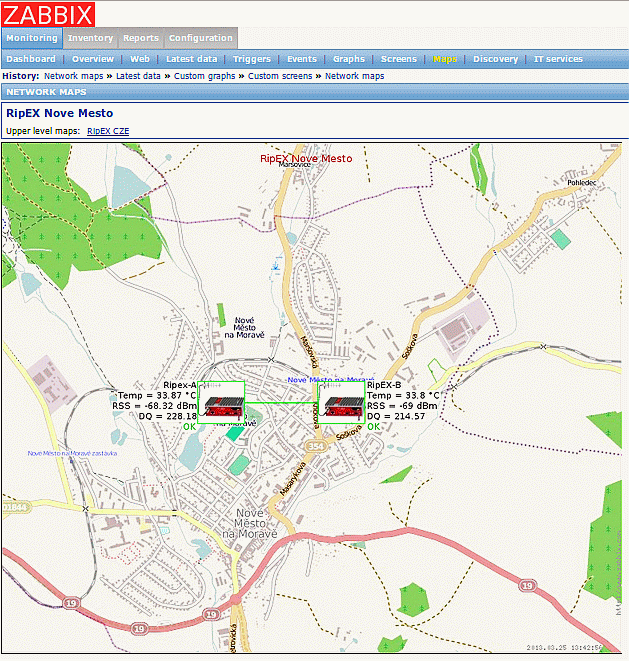Go to Dashboard submenu

(x=31, y=59)
